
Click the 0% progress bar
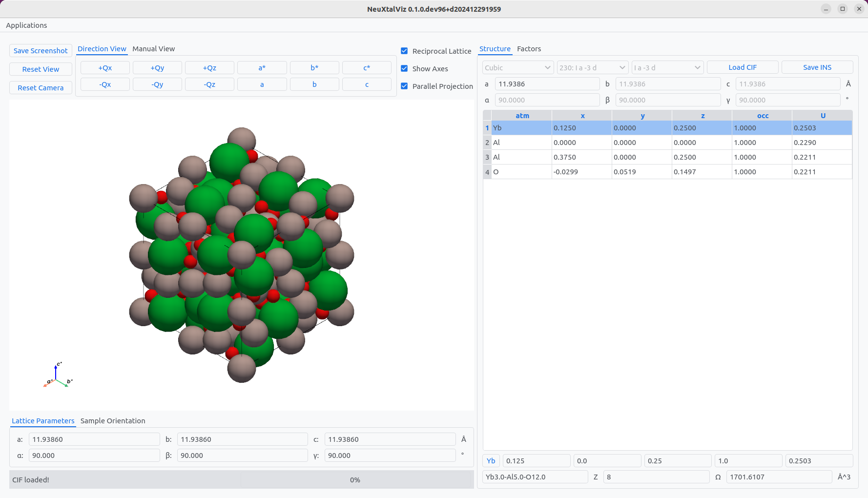point(355,480)
